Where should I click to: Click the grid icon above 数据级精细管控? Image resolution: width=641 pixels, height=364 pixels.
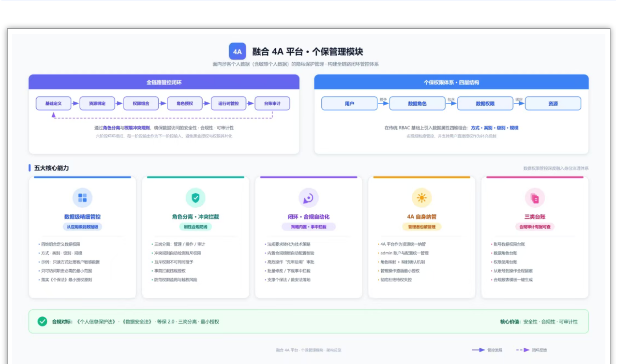82,198
